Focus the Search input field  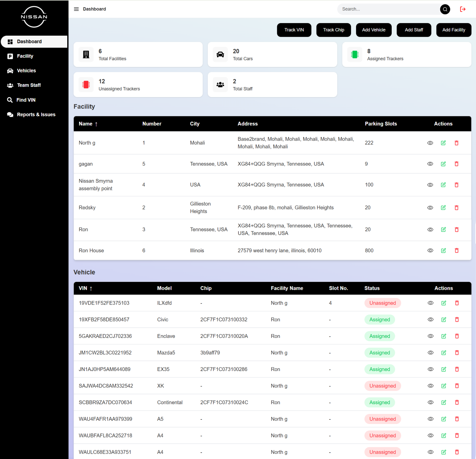[x=389, y=9]
